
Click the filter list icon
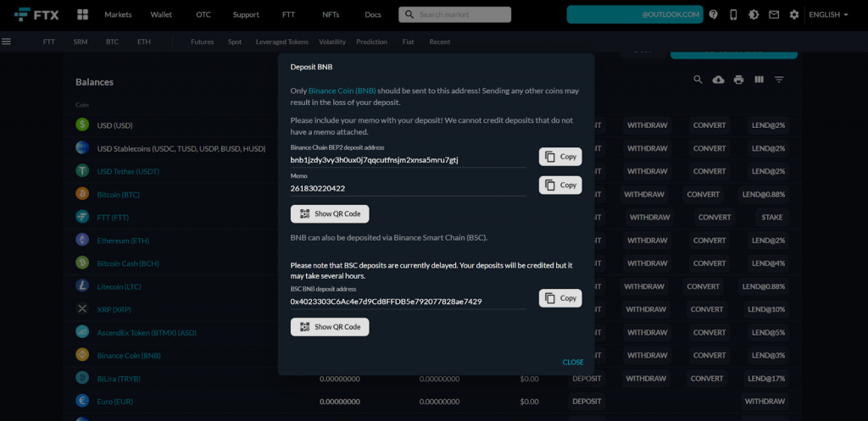pyautogui.click(x=779, y=80)
